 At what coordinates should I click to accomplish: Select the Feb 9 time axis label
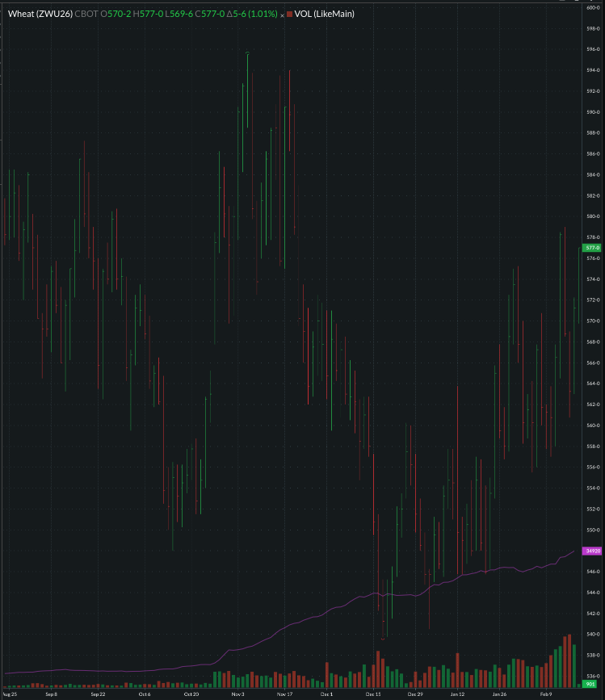(546, 694)
